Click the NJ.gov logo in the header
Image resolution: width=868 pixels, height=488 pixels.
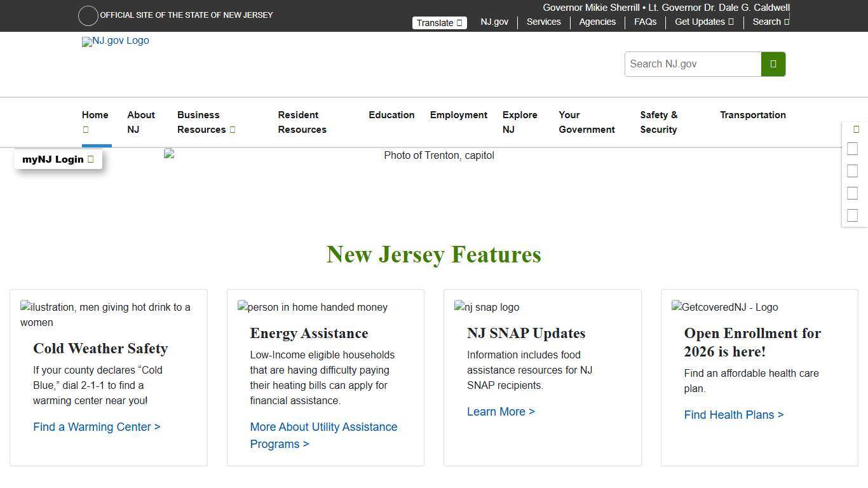pyautogui.click(x=115, y=41)
